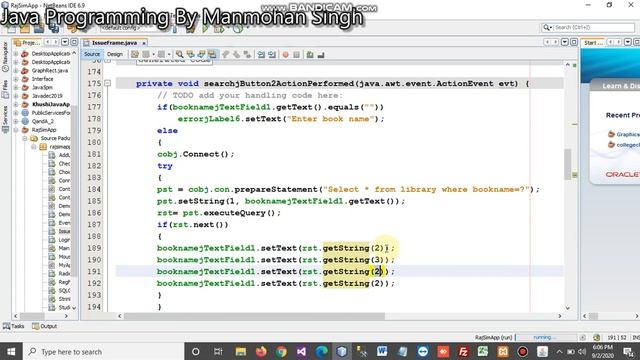Open FileZilla from the taskbar
640x360 pixels.
[x=463, y=351]
